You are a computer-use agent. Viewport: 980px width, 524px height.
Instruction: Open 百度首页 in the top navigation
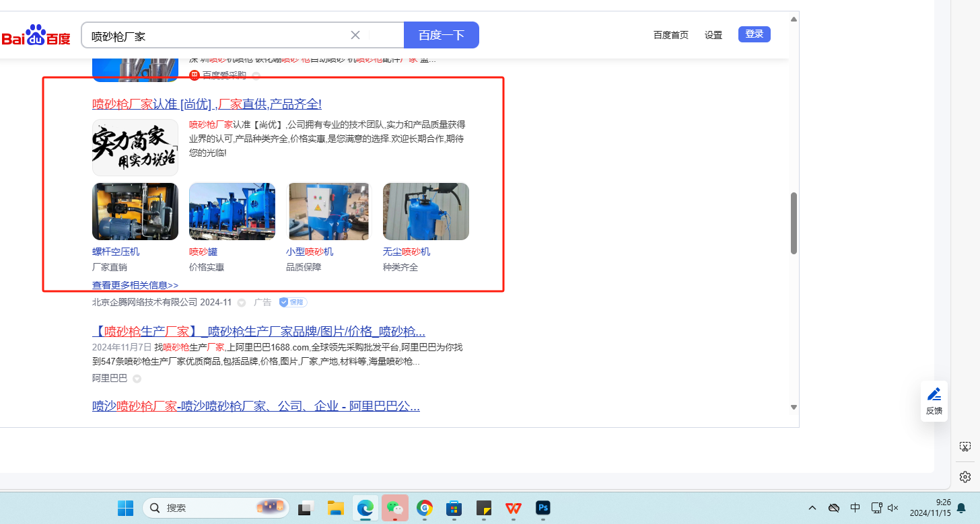(x=670, y=35)
